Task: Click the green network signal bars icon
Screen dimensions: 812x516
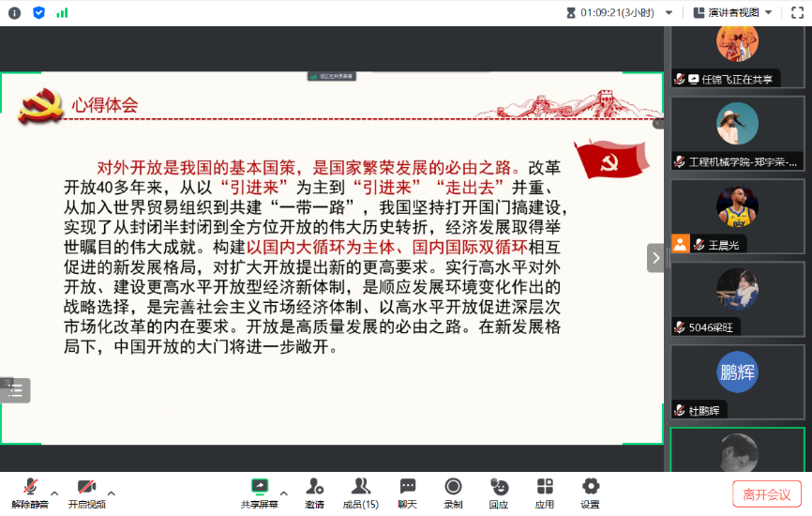Action: pyautogui.click(x=62, y=12)
